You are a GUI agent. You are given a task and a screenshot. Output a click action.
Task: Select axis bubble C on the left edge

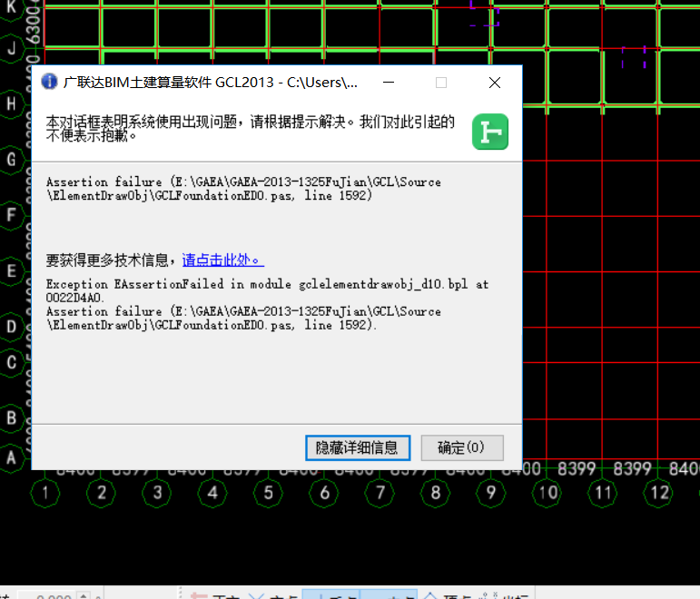click(11, 362)
